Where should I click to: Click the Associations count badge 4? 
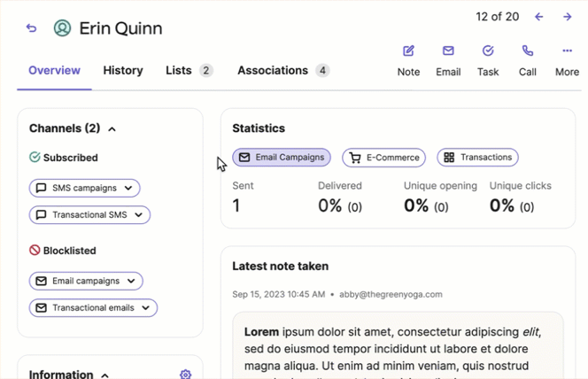(x=322, y=71)
